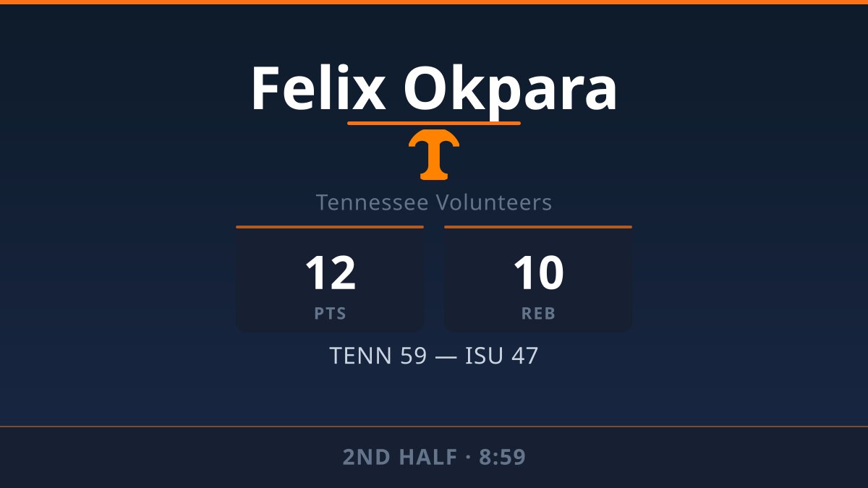868x488 pixels.
Task: Click the PTS stat label
Action: pos(330,314)
